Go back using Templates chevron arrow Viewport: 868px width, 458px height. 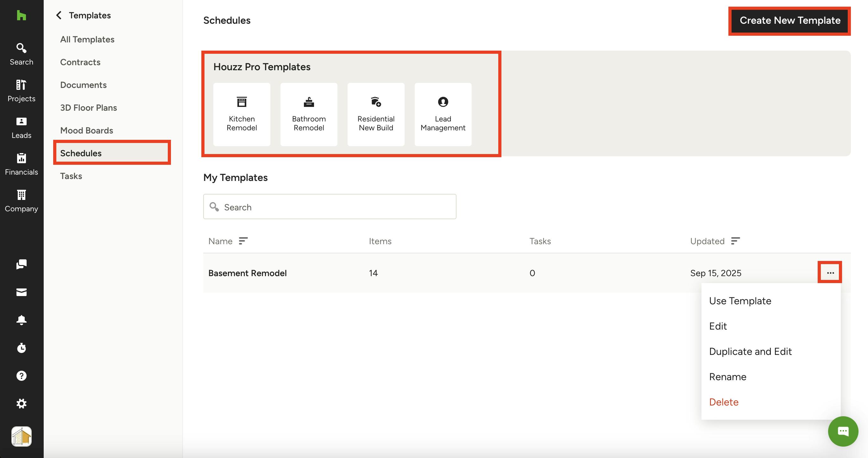tap(59, 15)
